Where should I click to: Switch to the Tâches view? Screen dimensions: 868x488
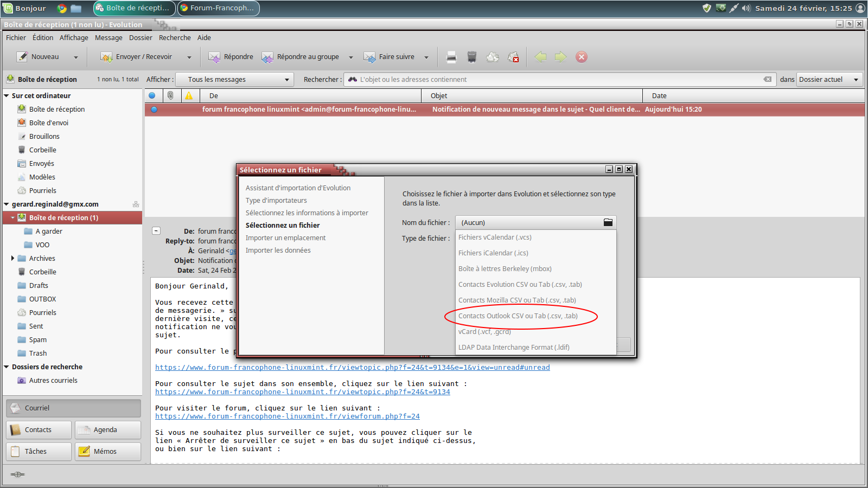pos(39,452)
